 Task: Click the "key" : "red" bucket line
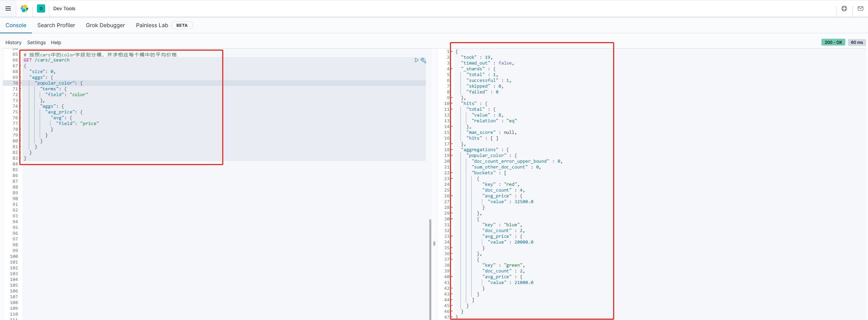(x=501, y=184)
